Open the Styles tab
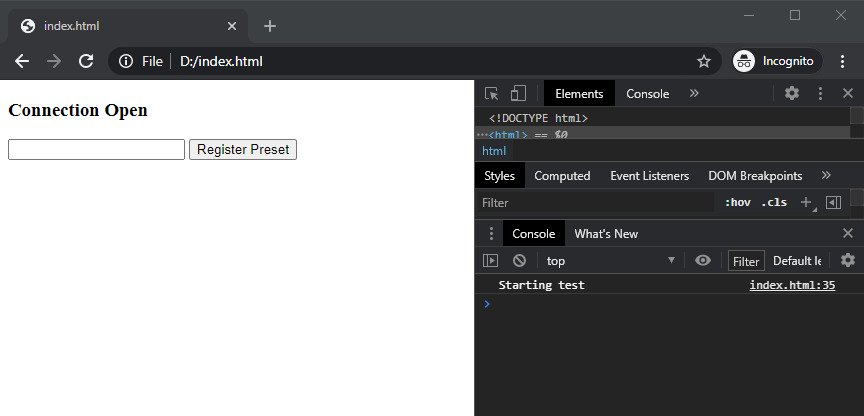Image resolution: width=864 pixels, height=416 pixels. tap(499, 176)
